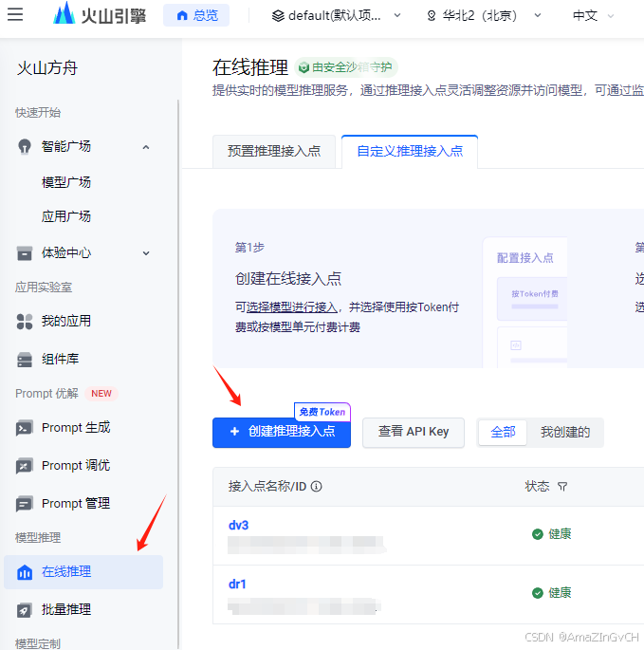Click the 组件库 stack icon
This screenshot has width=644, height=650.
(x=25, y=360)
